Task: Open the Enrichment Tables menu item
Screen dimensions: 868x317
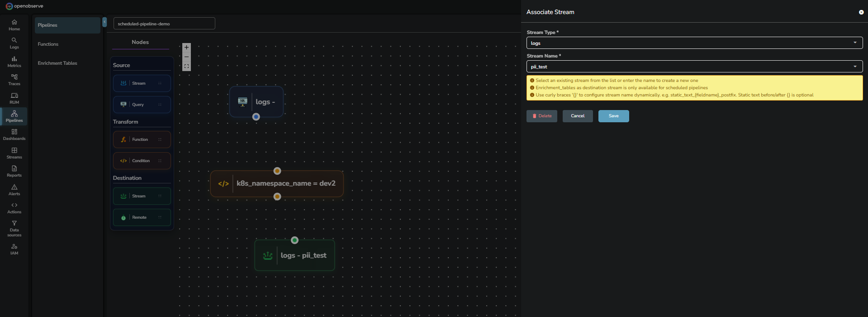Action: (57, 63)
